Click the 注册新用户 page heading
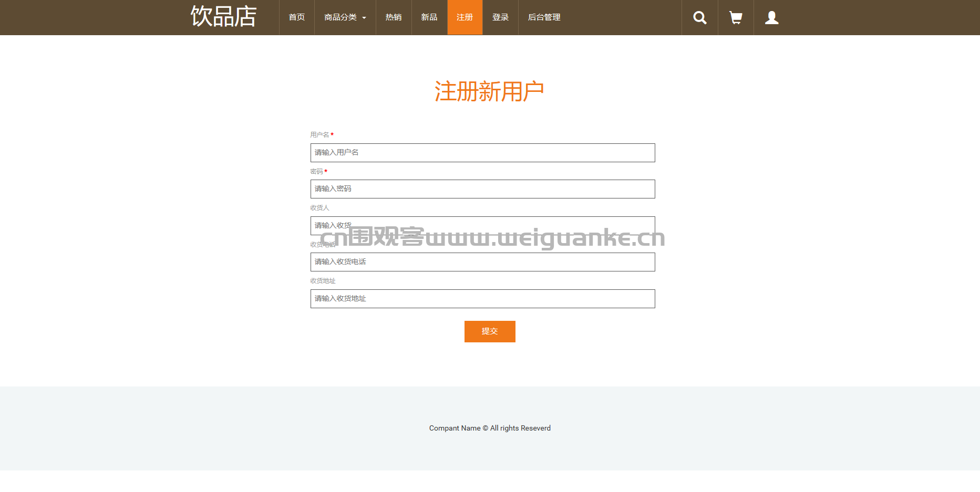980x492 pixels. tap(489, 92)
